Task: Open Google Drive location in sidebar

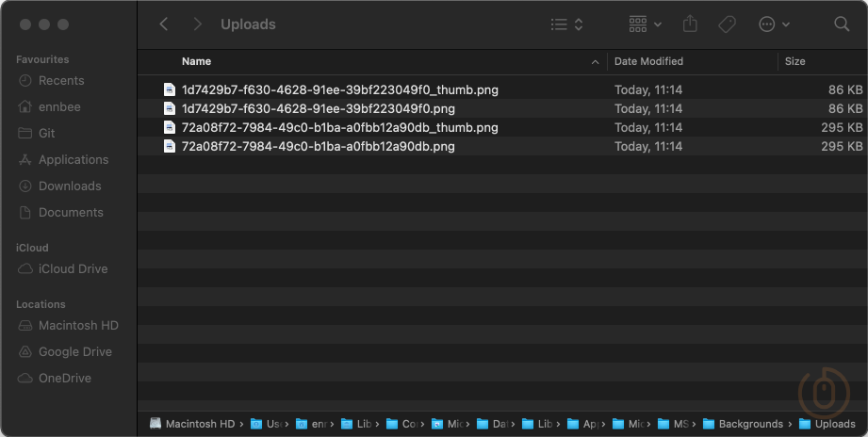Action: click(74, 352)
